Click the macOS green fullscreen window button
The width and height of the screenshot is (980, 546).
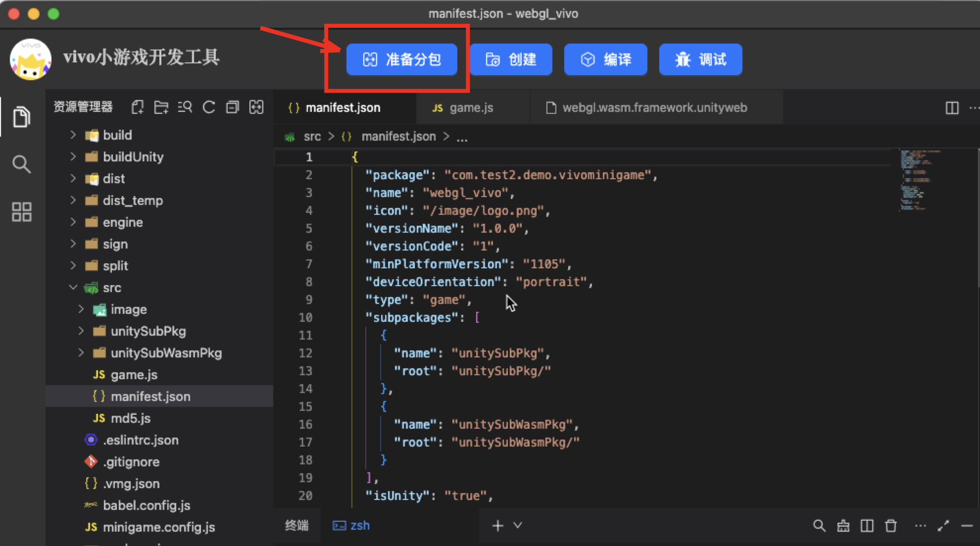pos(53,14)
